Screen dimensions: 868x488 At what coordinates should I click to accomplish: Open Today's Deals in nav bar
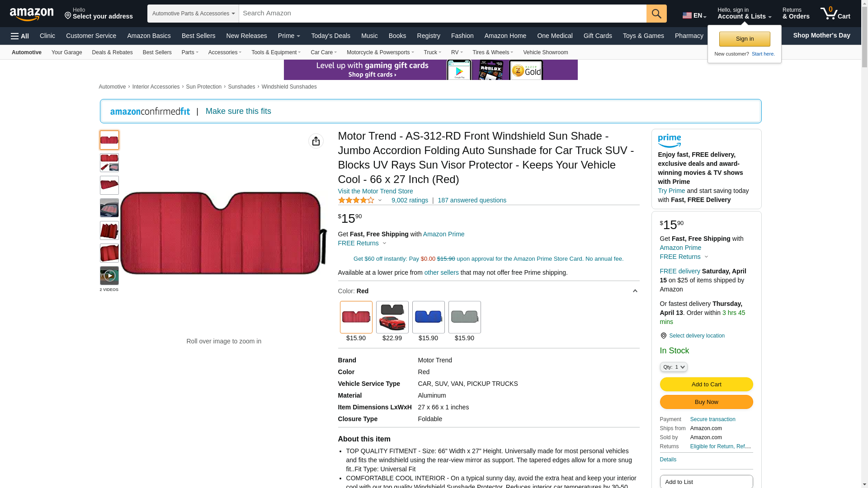coord(330,36)
